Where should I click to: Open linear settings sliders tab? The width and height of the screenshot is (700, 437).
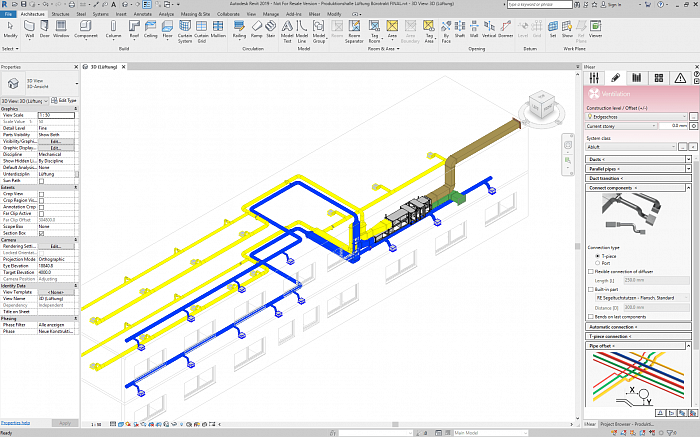point(594,78)
